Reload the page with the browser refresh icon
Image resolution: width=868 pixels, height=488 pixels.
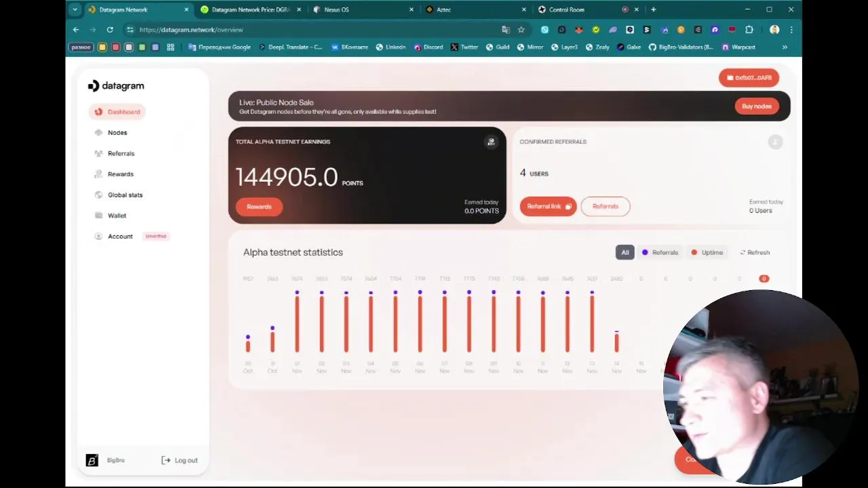[110, 30]
